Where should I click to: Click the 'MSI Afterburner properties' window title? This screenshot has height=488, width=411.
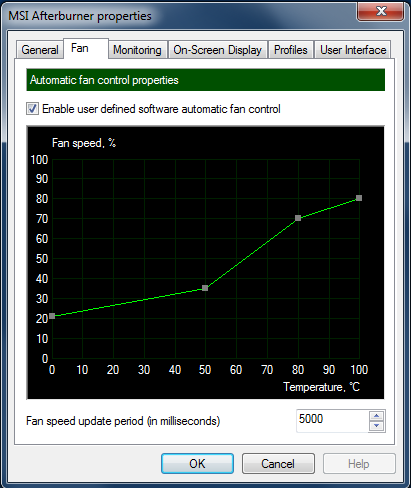[80, 16]
